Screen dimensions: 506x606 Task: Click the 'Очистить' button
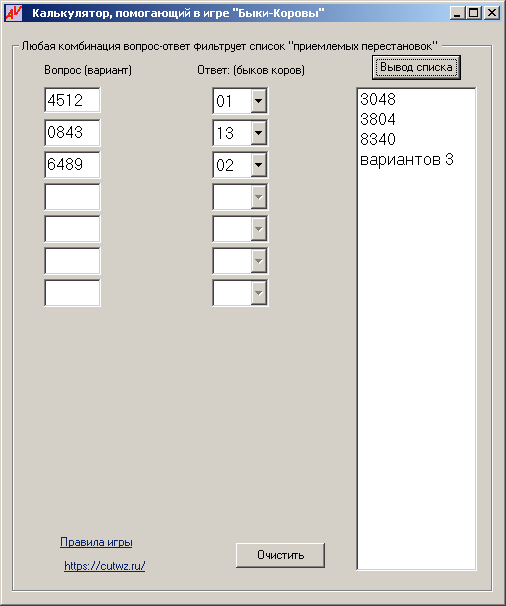(280, 555)
